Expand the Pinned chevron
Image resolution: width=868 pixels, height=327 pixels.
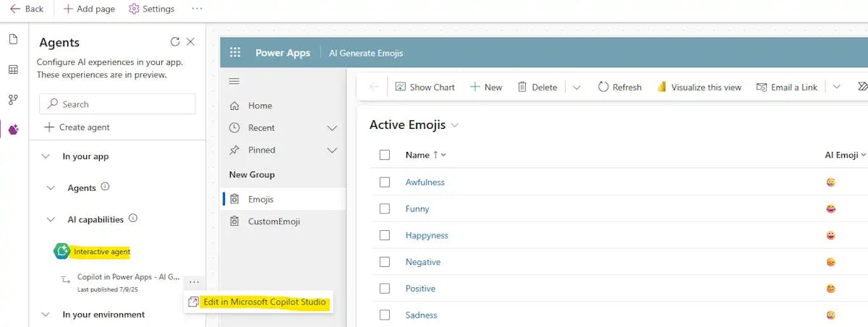(332, 150)
